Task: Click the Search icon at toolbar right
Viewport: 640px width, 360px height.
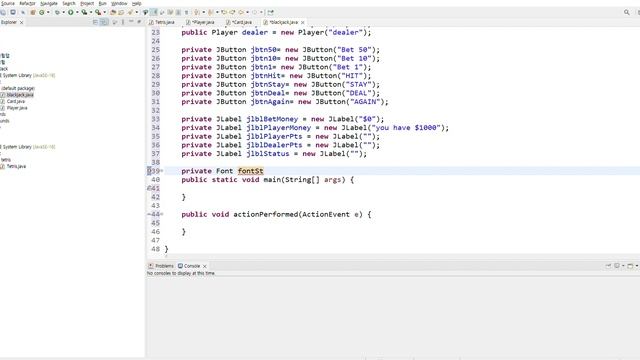Action: [x=627, y=12]
